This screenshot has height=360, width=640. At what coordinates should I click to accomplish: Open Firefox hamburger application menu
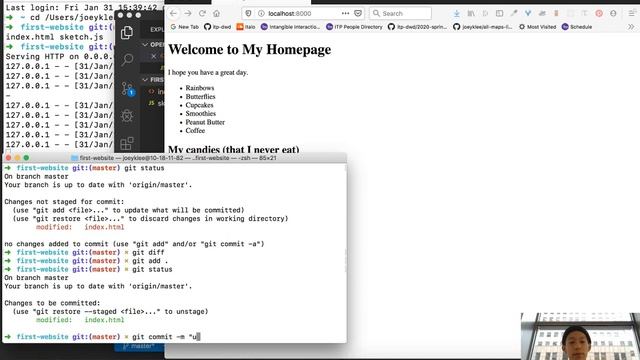coord(631,13)
